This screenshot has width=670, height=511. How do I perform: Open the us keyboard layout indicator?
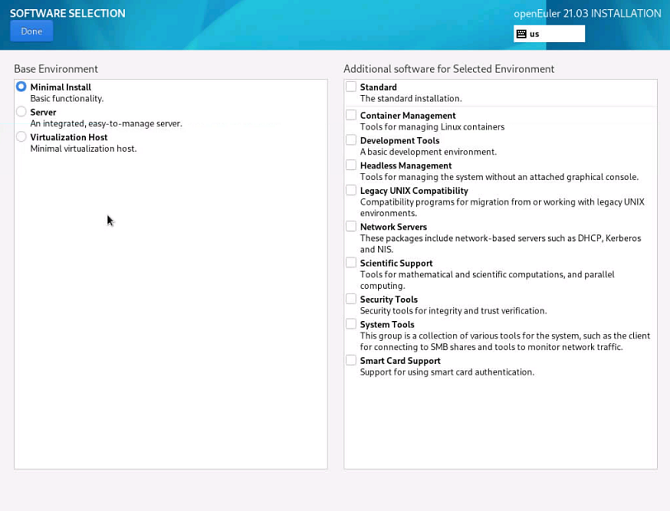click(x=548, y=34)
